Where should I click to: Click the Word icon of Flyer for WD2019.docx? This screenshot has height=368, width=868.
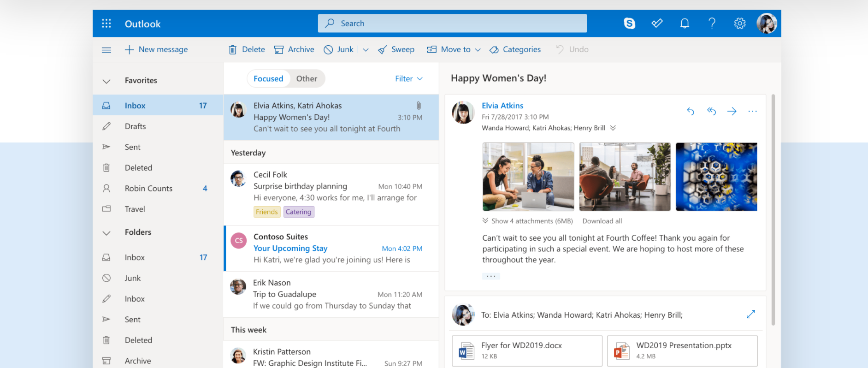[466, 351]
